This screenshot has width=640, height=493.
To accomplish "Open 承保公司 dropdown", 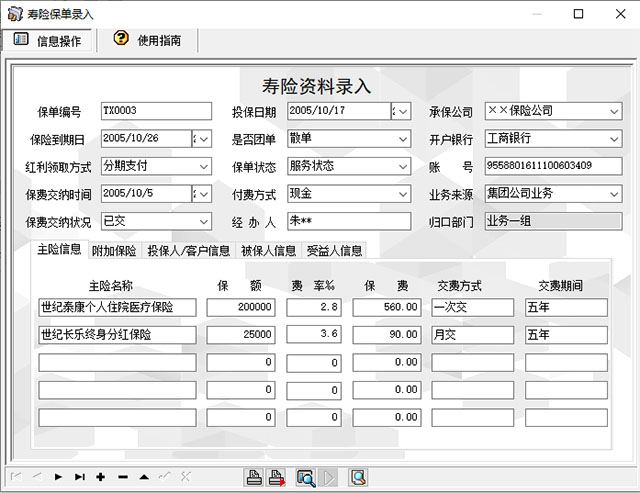I will point(613,111).
